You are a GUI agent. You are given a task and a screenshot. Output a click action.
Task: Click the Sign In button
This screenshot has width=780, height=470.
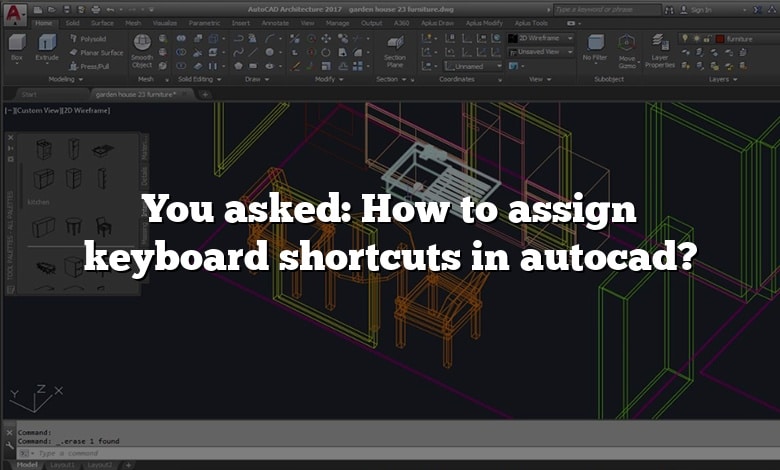click(696, 9)
